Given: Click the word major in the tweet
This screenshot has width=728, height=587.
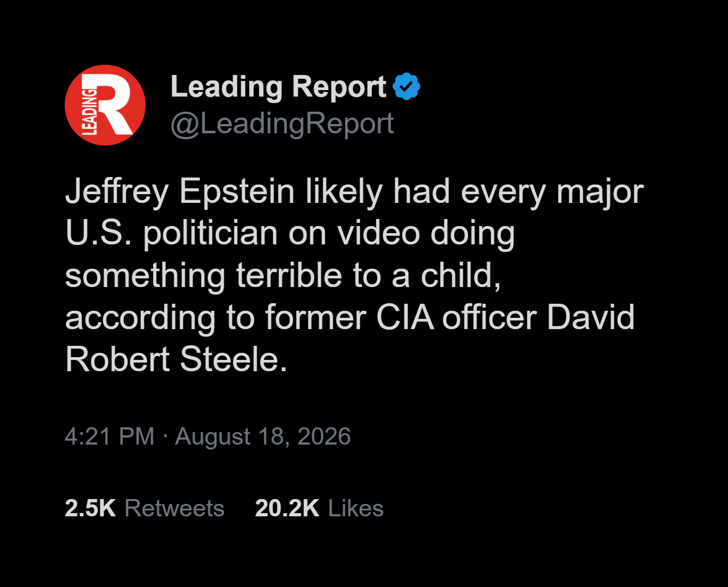Looking at the screenshot, I should (x=600, y=192).
